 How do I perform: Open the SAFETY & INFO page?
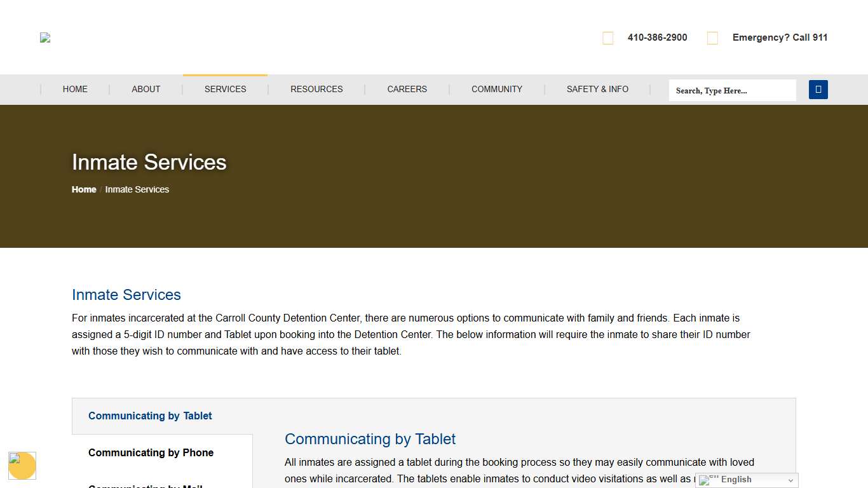point(597,89)
